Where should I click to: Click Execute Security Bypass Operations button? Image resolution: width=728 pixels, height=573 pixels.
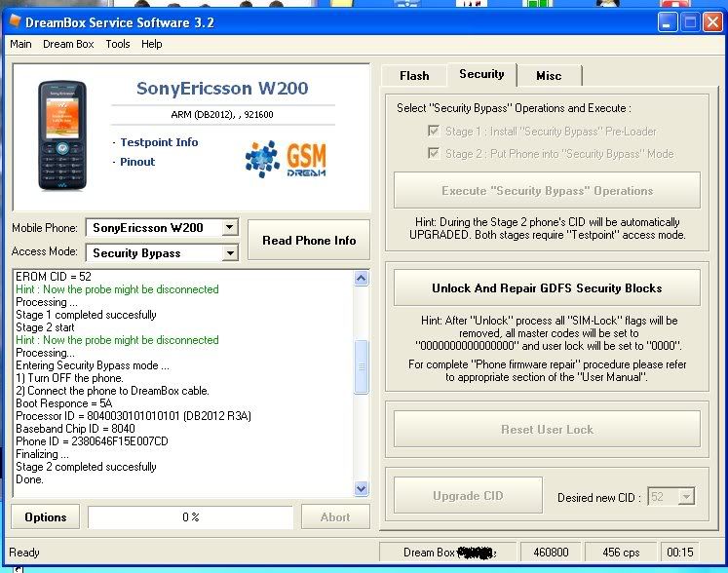point(547,190)
